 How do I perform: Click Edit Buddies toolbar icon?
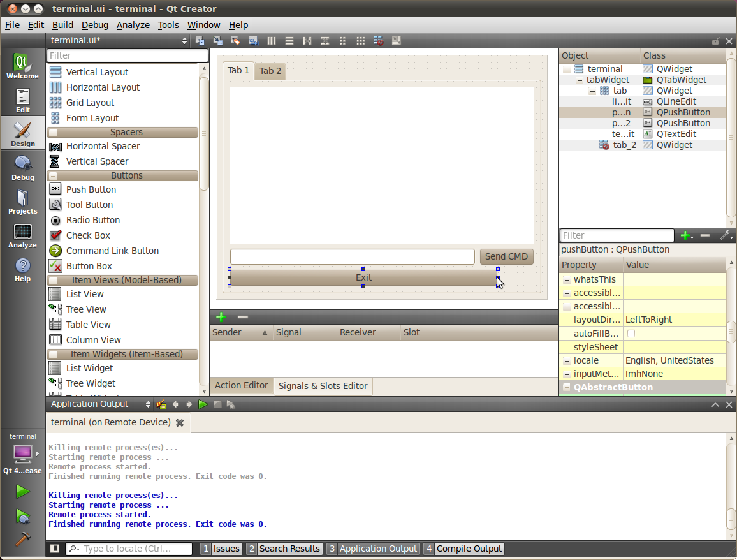[235, 41]
